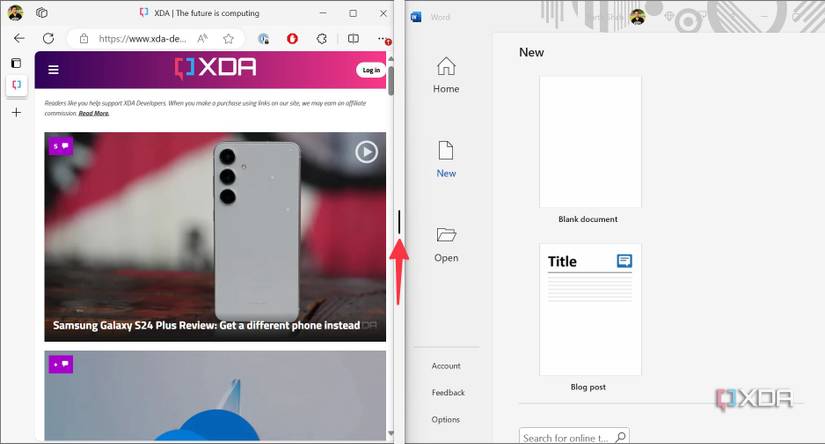Edit the Edge address bar URL

142,38
